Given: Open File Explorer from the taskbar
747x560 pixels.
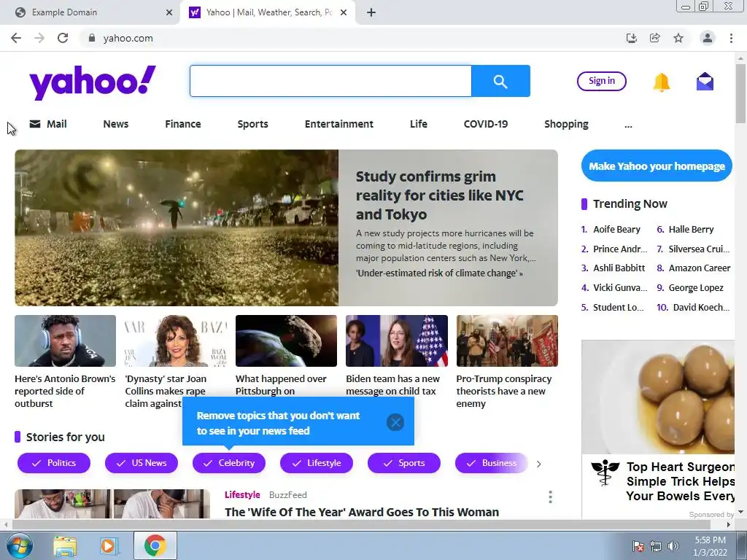Looking at the screenshot, I should [65, 546].
